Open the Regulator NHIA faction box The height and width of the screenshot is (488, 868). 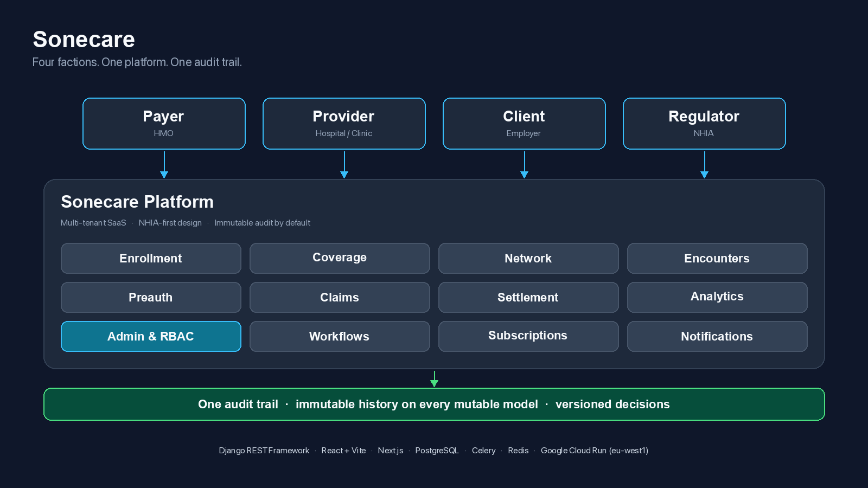tap(704, 124)
